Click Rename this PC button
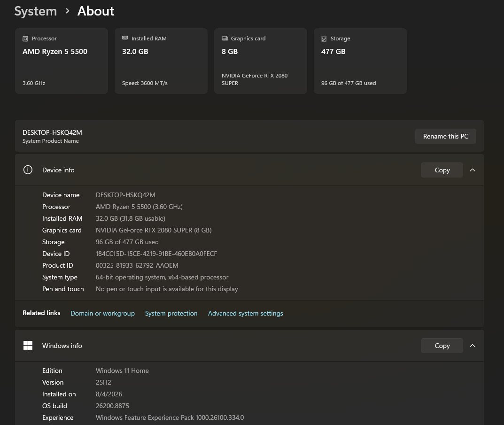Viewport: 504px width, 425px height. pos(445,136)
